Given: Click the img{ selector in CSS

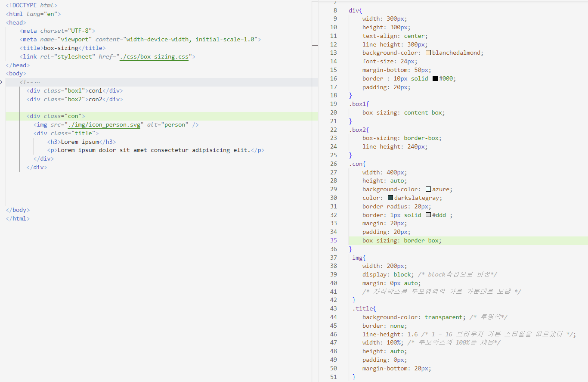Looking at the screenshot, I should click(359, 258).
